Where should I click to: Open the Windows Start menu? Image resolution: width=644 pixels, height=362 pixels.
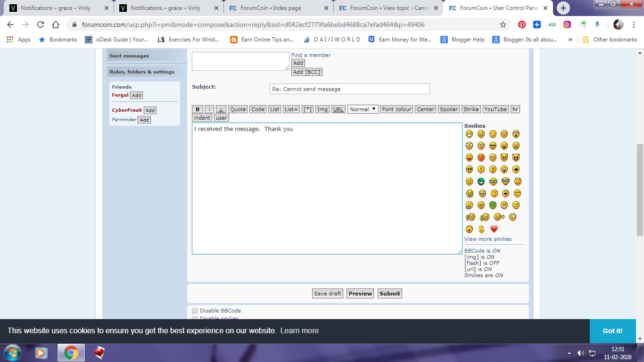coord(12,353)
